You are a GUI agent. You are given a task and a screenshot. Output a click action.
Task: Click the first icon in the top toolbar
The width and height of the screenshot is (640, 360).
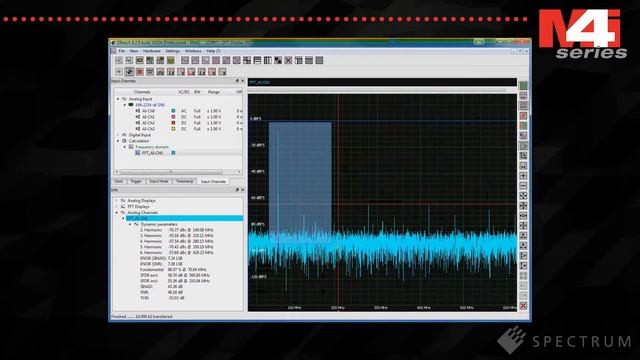(x=119, y=60)
